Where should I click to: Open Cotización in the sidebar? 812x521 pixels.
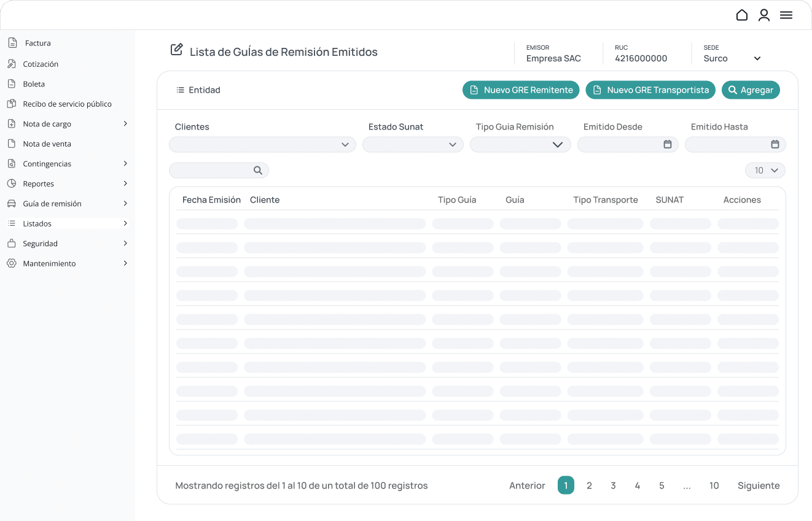[x=41, y=64]
